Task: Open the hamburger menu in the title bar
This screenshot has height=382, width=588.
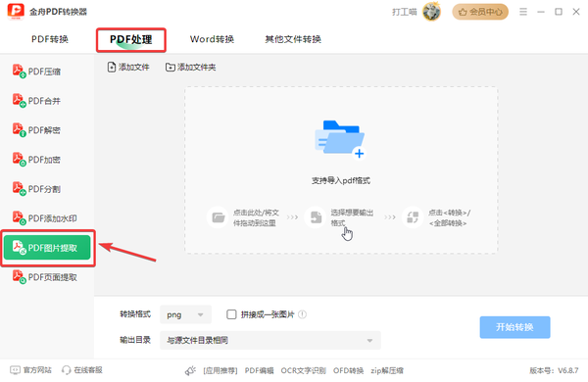Action: click(523, 12)
